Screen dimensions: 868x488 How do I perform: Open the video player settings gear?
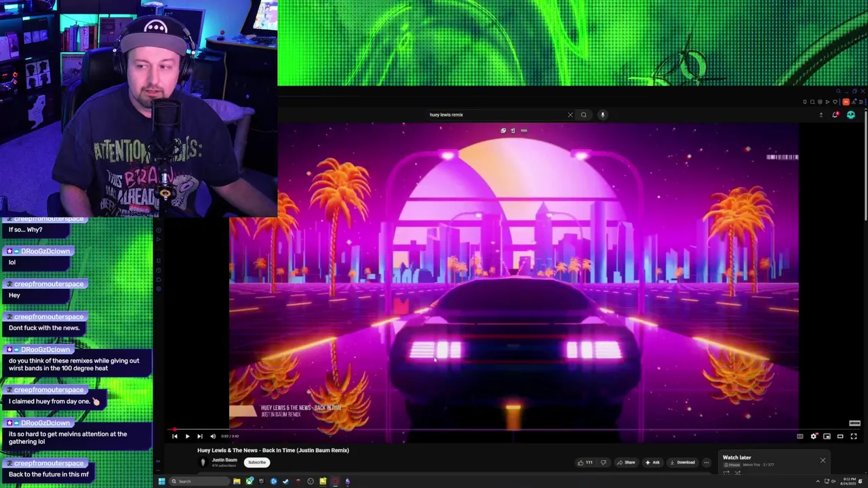(814, 436)
